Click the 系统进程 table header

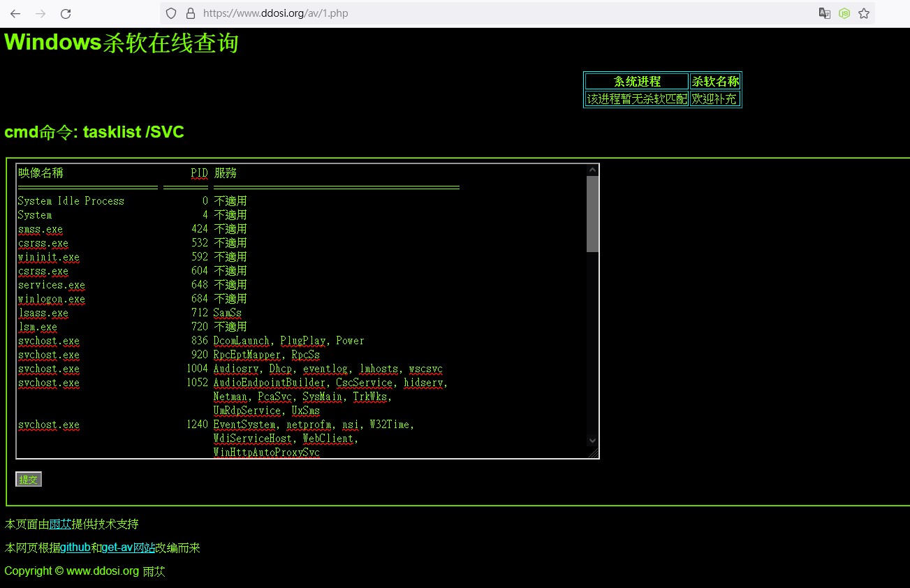point(637,82)
